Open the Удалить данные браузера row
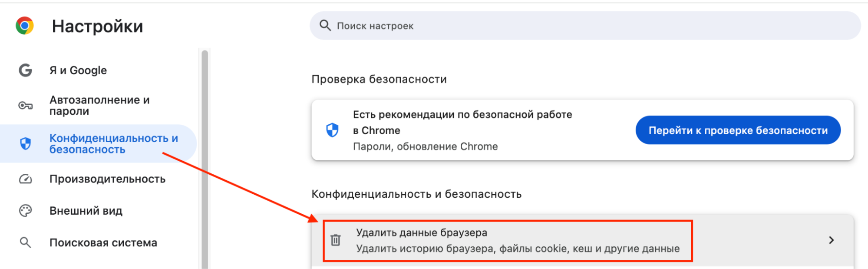Screen dimensions: 868x269 coord(582,240)
